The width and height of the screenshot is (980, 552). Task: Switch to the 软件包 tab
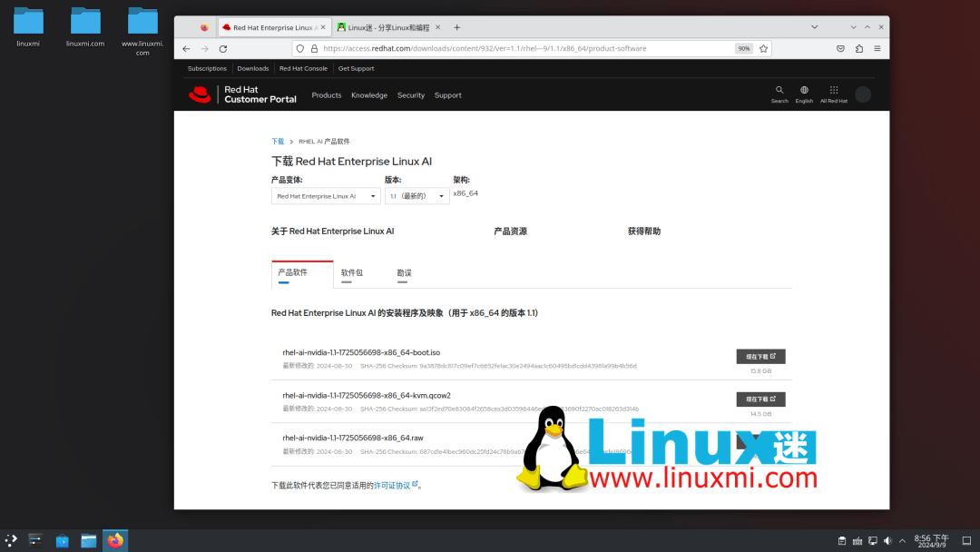(x=352, y=272)
